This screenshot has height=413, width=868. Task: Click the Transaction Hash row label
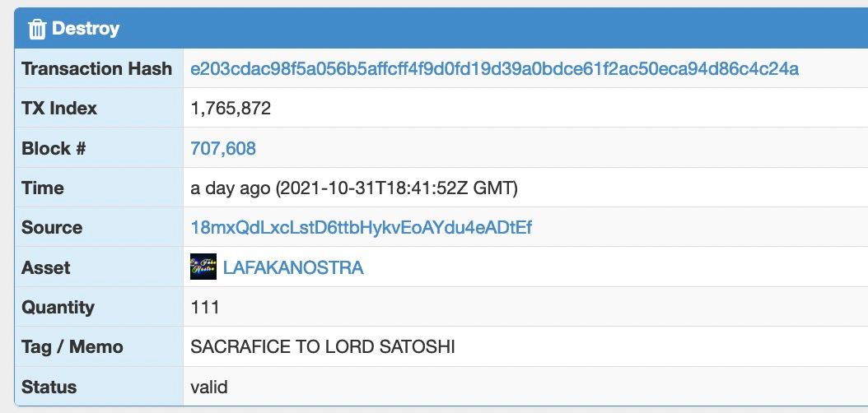click(x=97, y=68)
